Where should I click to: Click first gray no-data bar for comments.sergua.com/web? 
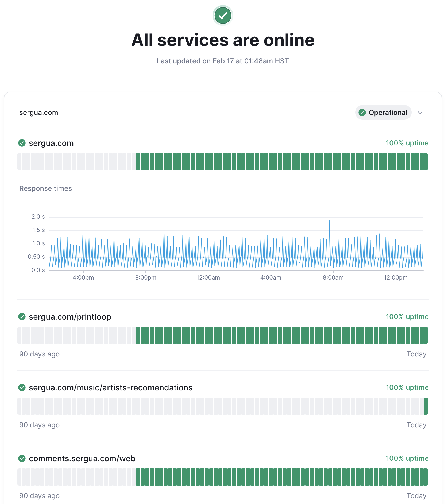click(20, 477)
